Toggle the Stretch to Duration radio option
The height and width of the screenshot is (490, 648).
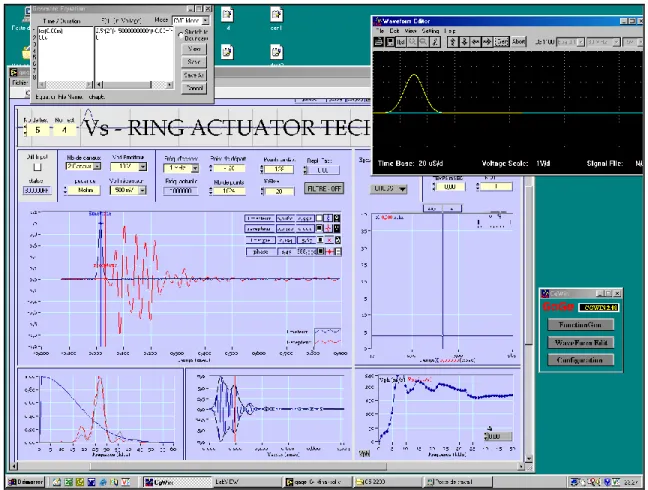pos(181,35)
